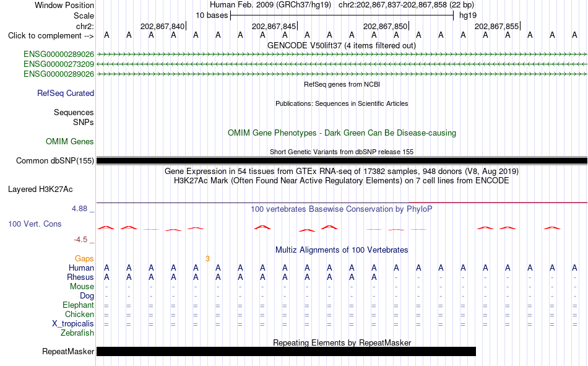Click 'RefSeq genes from NCBI' title
588x366 pixels.
point(342,84)
